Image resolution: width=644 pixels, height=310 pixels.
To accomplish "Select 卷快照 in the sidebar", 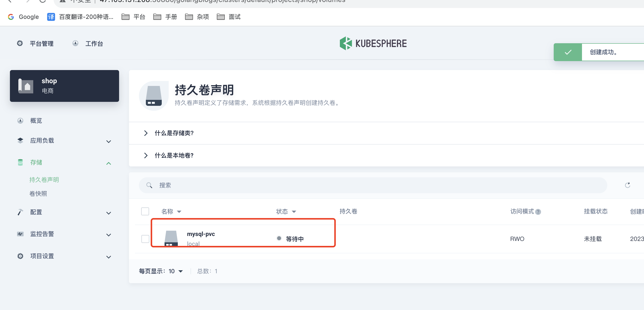I will point(38,194).
